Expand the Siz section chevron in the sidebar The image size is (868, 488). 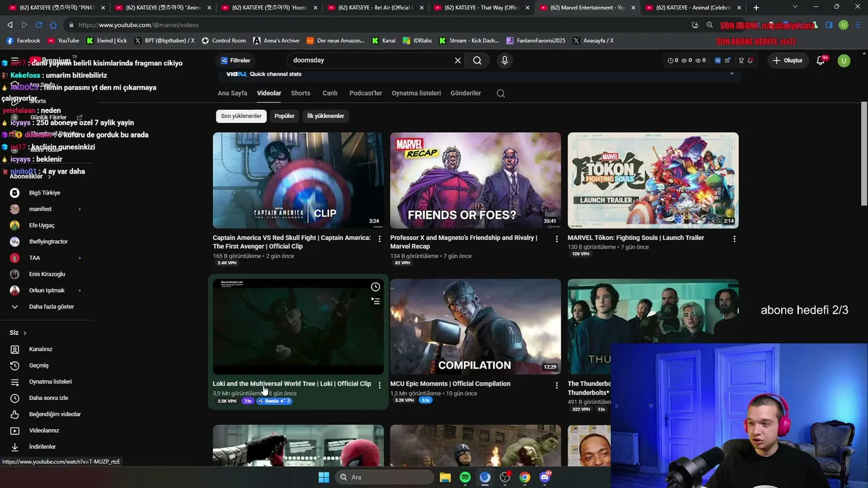tap(25, 333)
